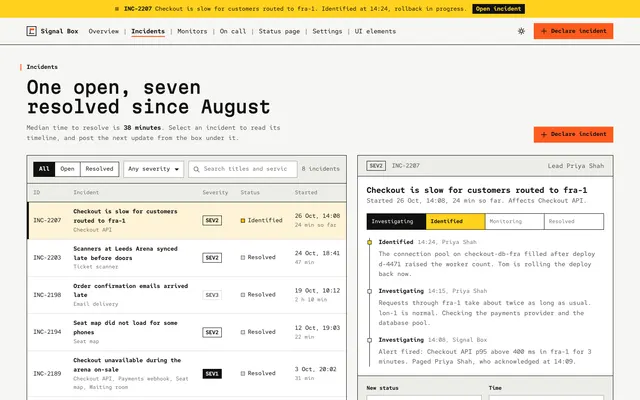
Task: Click the Incident column header
Action: [86, 192]
